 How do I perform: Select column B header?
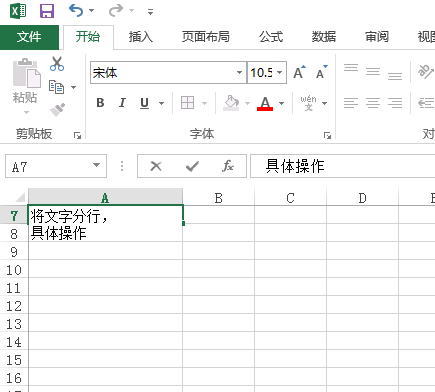pyautogui.click(x=219, y=198)
